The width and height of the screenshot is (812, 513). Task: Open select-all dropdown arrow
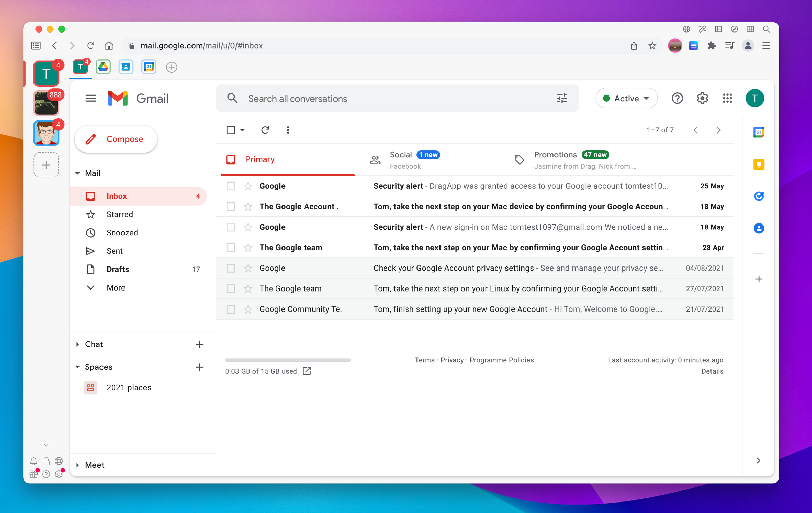[242, 130]
